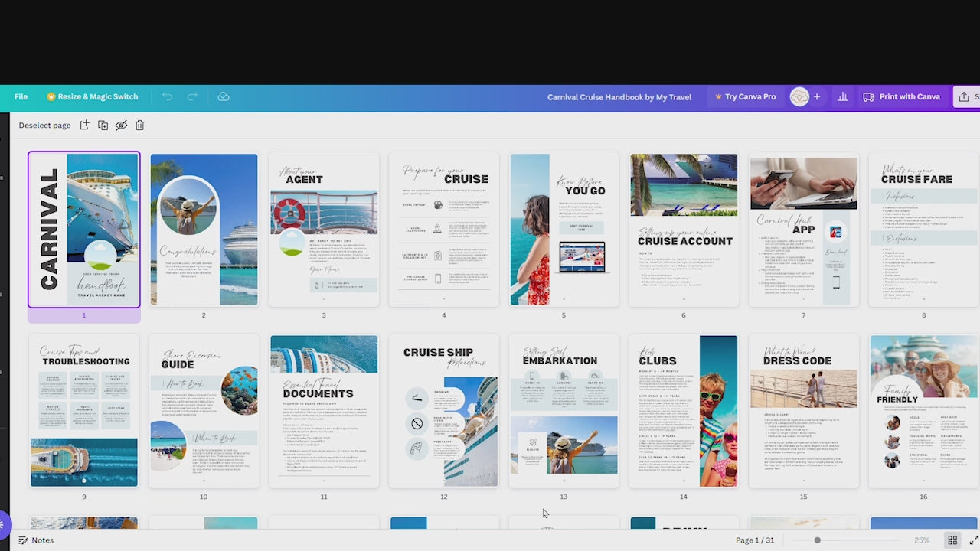Select page 8 Cruise Fare thumbnail
980x551 pixels.
pyautogui.click(x=923, y=230)
